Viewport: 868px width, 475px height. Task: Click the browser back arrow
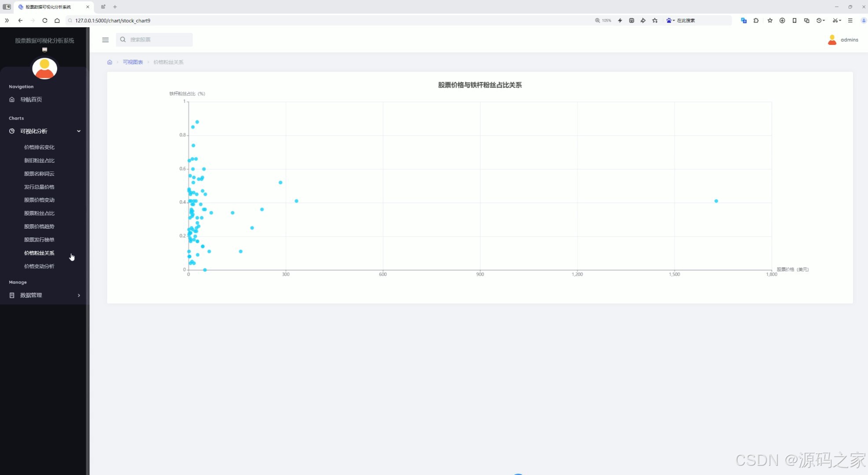coord(20,20)
